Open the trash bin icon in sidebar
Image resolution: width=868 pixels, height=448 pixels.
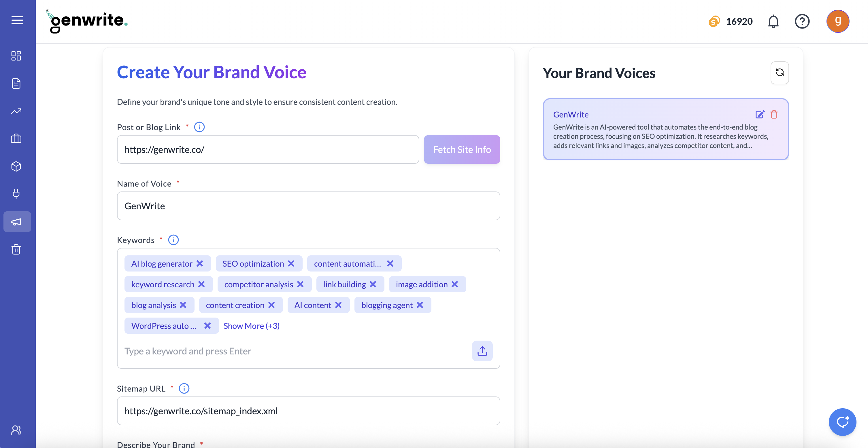(16, 249)
